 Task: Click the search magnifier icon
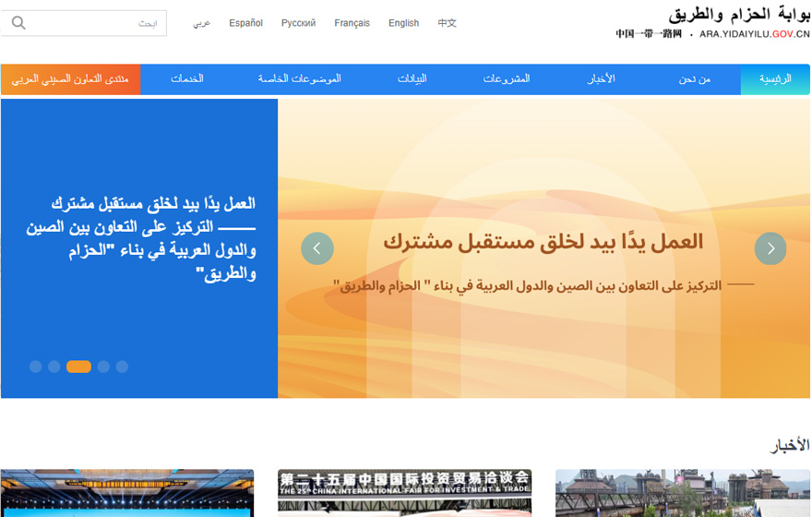18,23
